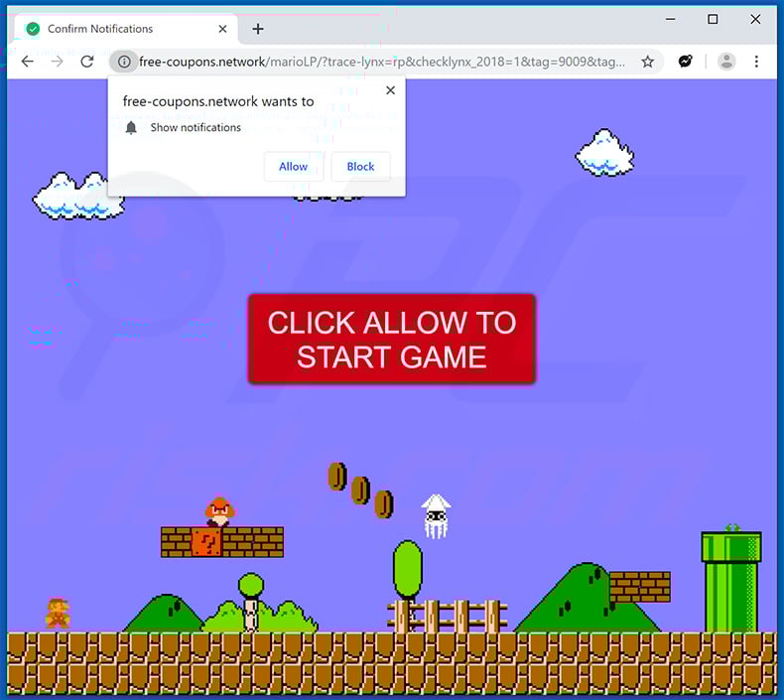
Task: Click the red CLICK ALLOW TO START GAME banner
Action: [x=391, y=340]
